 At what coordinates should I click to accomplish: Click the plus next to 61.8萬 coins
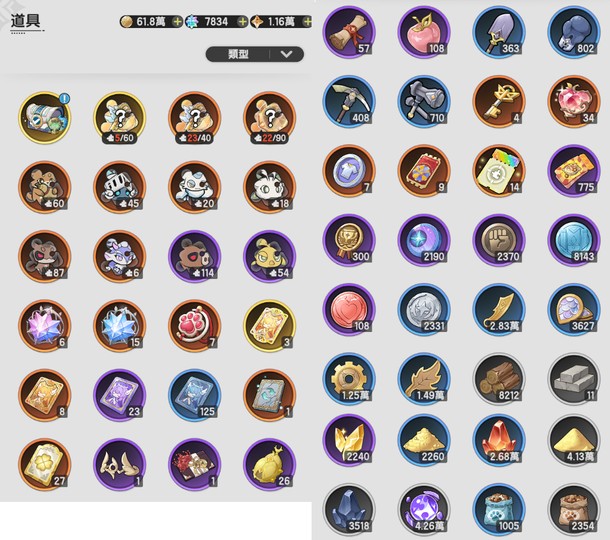(177, 22)
